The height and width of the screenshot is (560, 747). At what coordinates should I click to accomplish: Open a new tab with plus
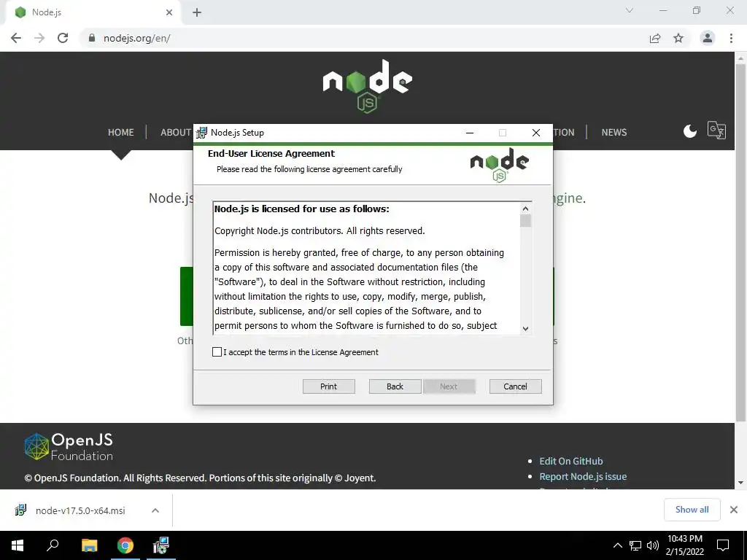[x=197, y=12]
